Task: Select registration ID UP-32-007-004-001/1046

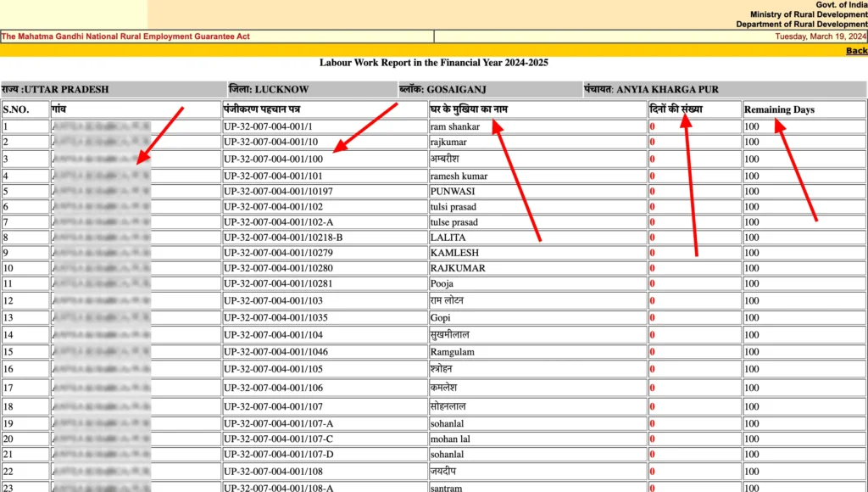Action: click(275, 352)
